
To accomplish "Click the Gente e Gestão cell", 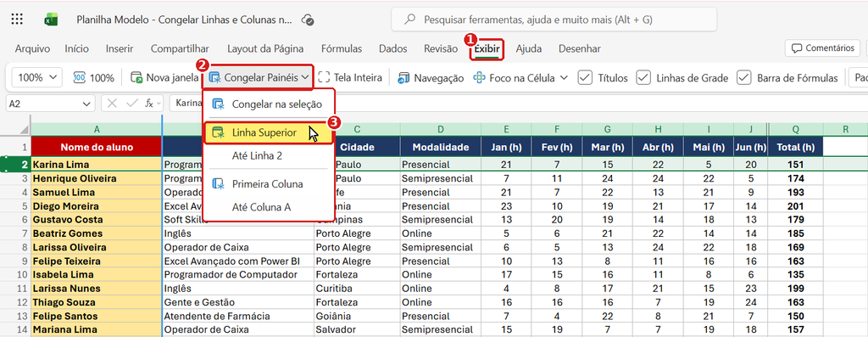I will 238,302.
